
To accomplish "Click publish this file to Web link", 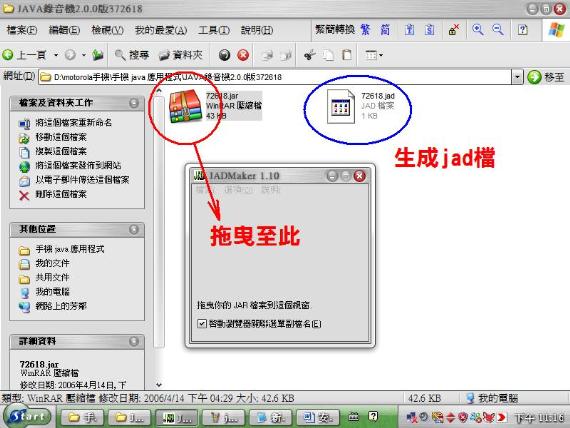I will 78,165.
